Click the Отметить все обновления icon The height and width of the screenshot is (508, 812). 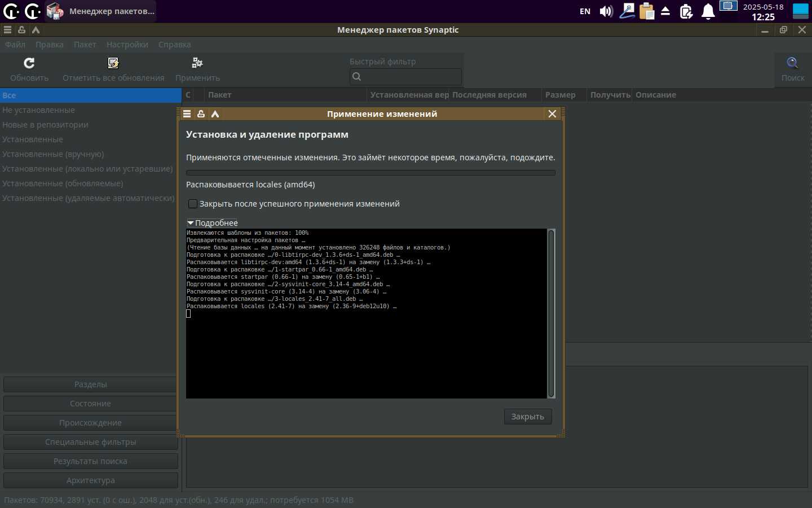(x=113, y=63)
